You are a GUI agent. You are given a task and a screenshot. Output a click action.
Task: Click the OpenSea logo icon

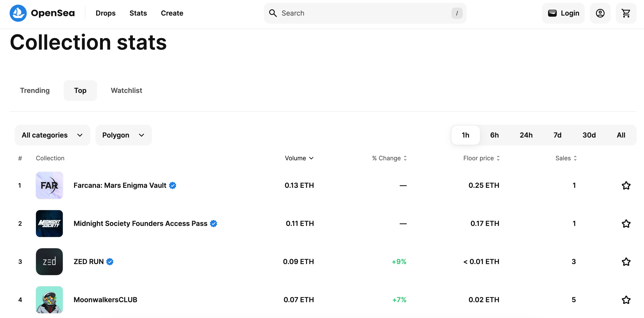pyautogui.click(x=18, y=13)
